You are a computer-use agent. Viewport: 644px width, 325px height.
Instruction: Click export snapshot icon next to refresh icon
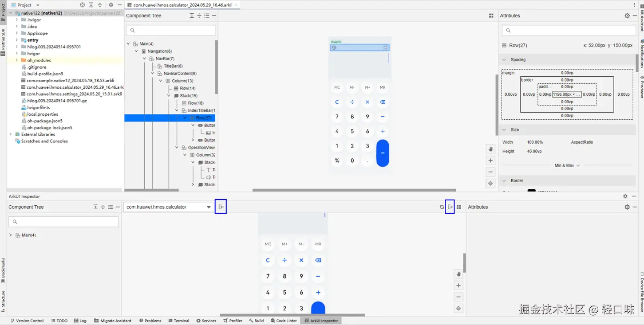tap(450, 207)
